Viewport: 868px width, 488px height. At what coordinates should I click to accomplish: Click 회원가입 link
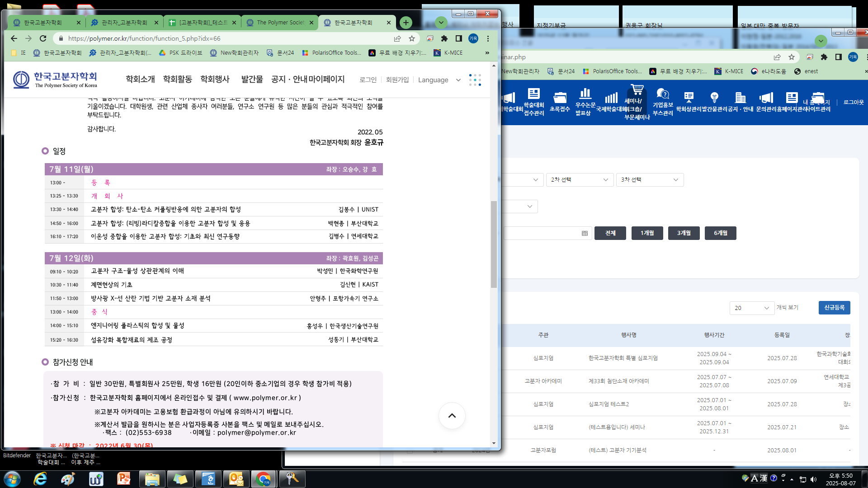pos(397,80)
